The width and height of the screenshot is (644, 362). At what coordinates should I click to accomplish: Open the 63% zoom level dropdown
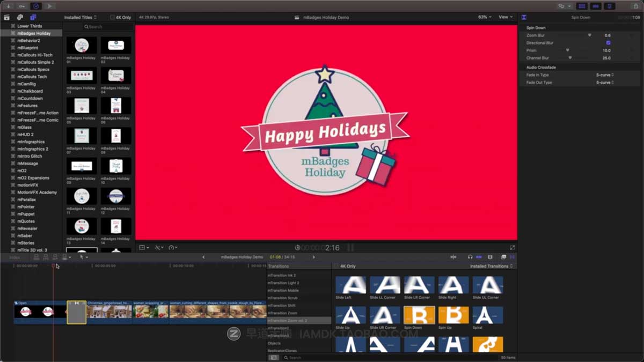coord(485,17)
